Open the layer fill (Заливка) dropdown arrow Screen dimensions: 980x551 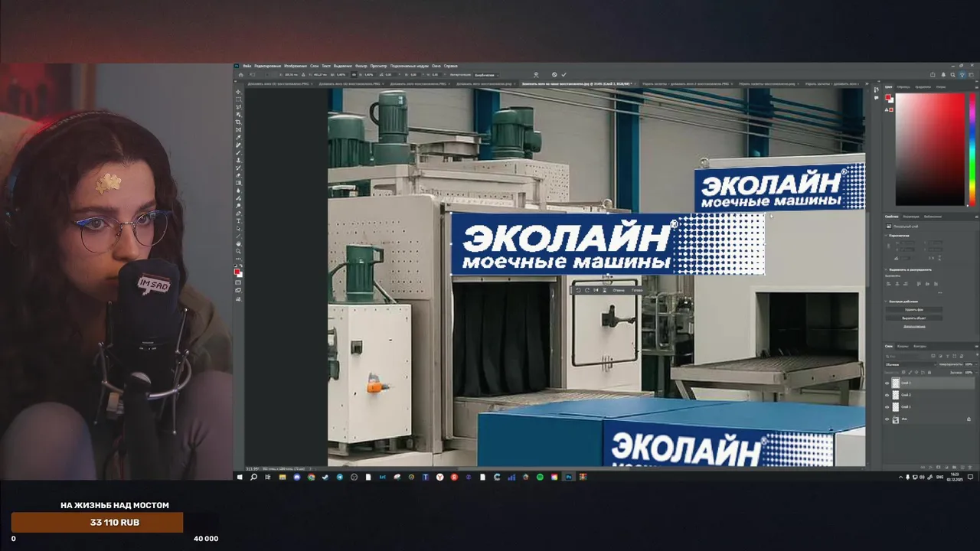(x=976, y=373)
